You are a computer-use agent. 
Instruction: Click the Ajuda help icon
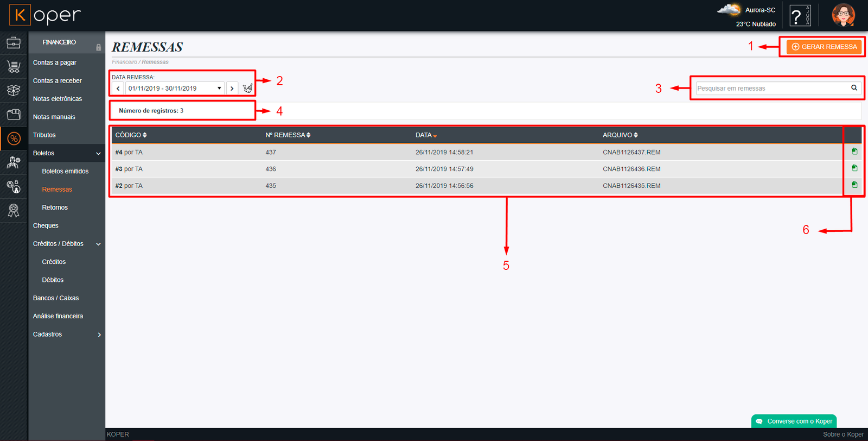click(800, 15)
